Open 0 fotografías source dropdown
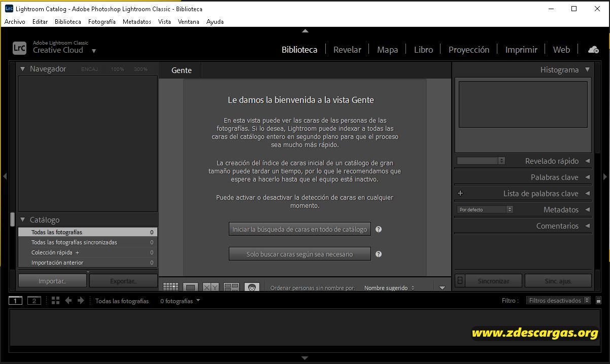 pos(180,301)
